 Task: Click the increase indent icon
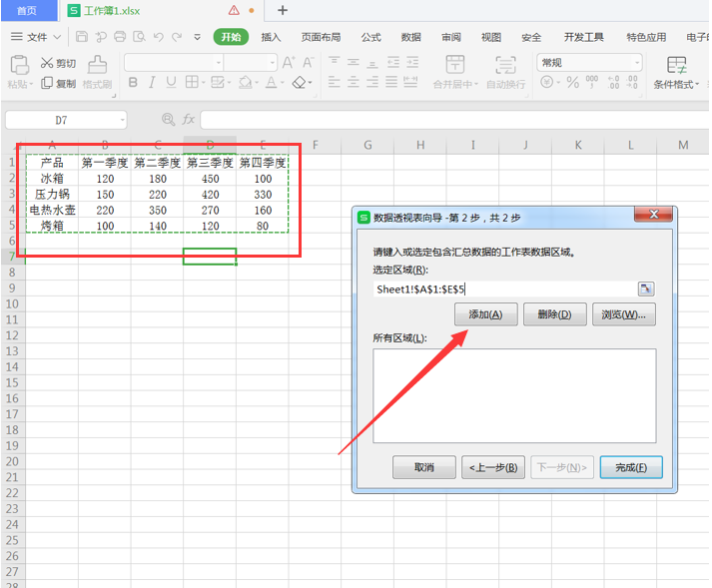(x=412, y=62)
